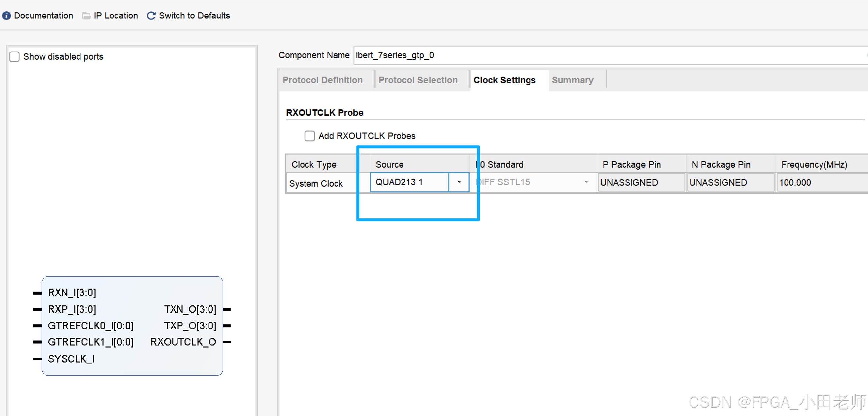This screenshot has height=416, width=868.
Task: Open the Summary tab
Action: (572, 80)
